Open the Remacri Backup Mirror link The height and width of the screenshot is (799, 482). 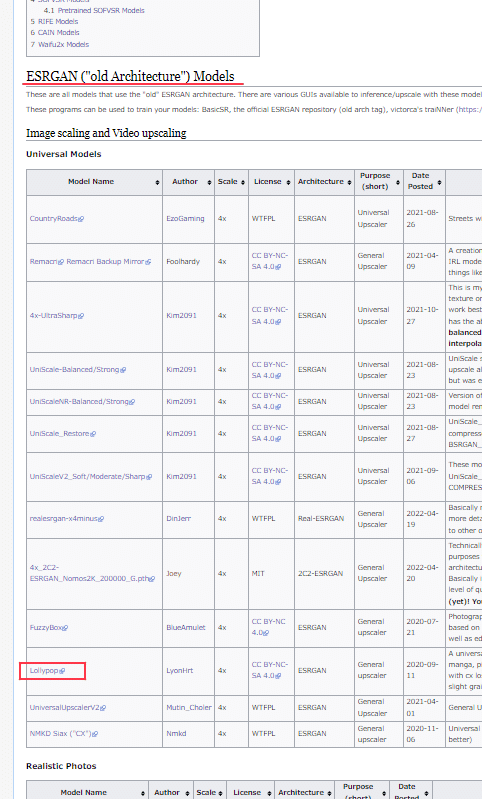tap(109, 261)
